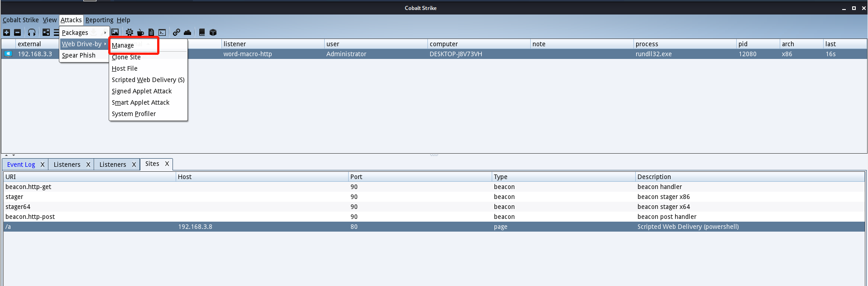This screenshot has width=868, height=286.
Task: Select Smart Applet Attack entry
Action: click(149, 102)
